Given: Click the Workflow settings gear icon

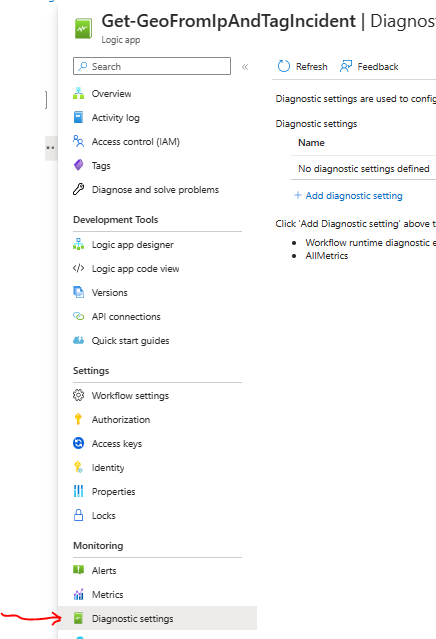Looking at the screenshot, I should (x=78, y=395).
